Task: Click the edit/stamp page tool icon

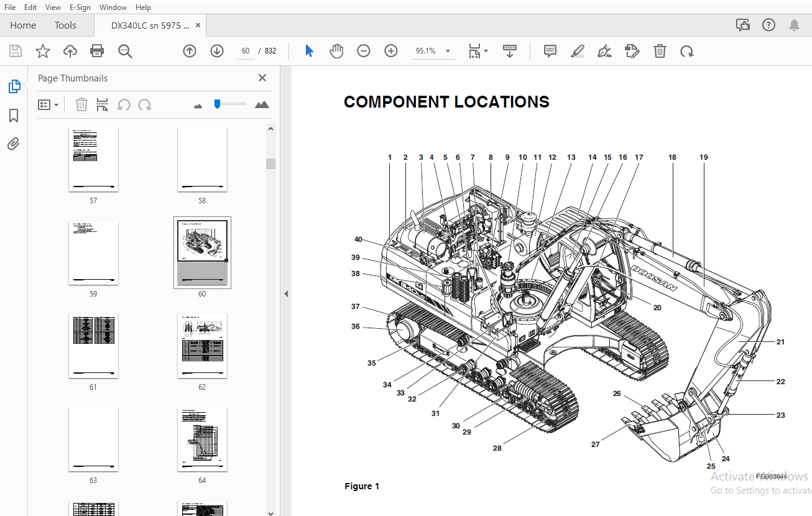Action: point(632,51)
